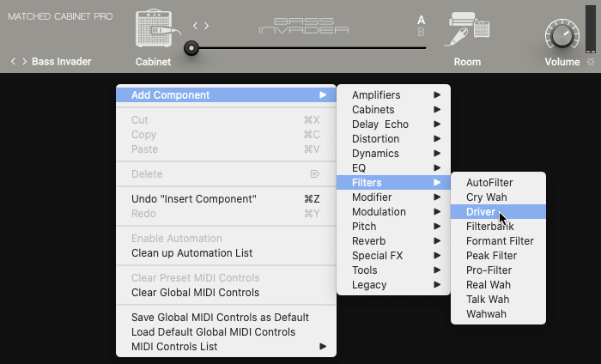The height and width of the screenshot is (364, 601).
Task: Expand the Tools category
Action: tap(393, 270)
